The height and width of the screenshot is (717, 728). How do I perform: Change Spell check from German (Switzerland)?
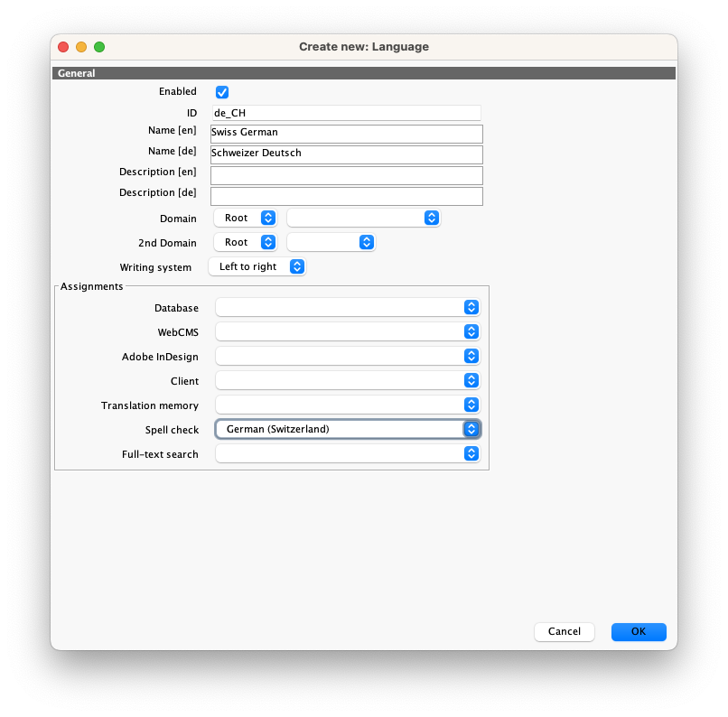tap(348, 429)
